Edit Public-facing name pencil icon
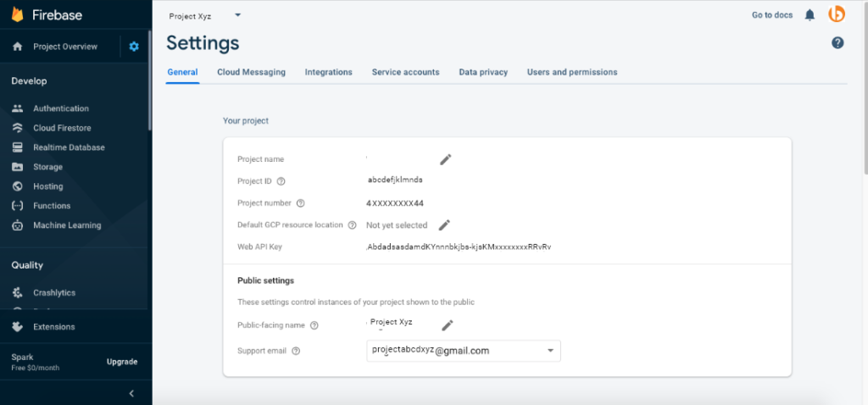 [448, 325]
